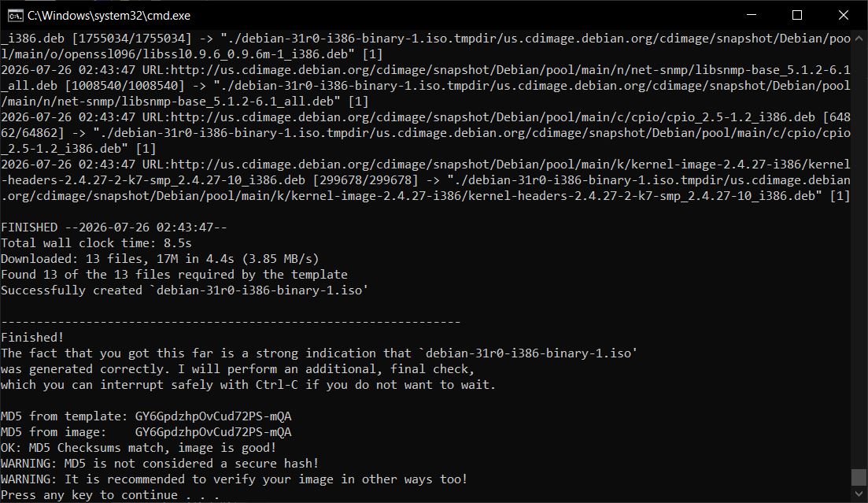Image resolution: width=868 pixels, height=503 pixels.
Task: Minimize the command prompt window
Action: [x=752, y=16]
